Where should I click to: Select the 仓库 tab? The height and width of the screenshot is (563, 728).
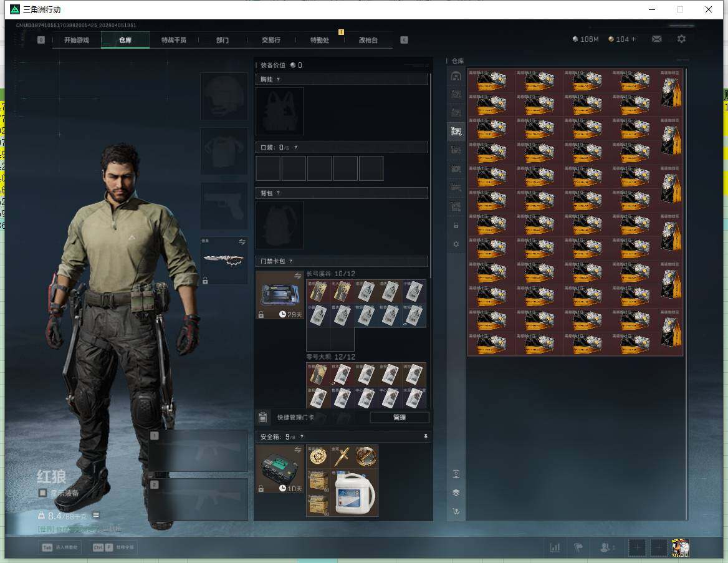[x=125, y=40]
